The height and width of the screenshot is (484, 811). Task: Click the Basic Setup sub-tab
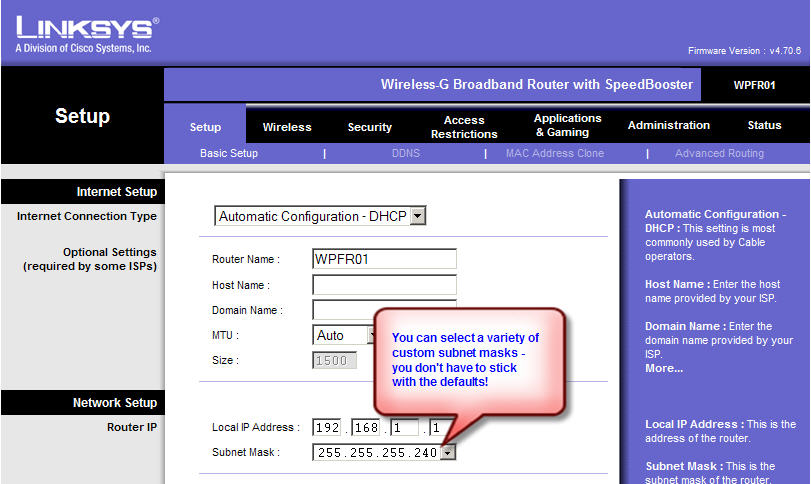pyautogui.click(x=229, y=153)
